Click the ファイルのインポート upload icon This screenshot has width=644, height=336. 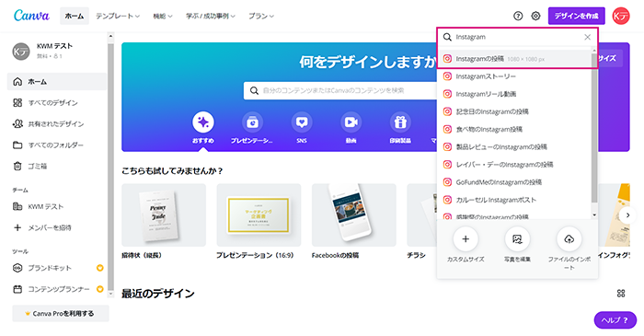(x=569, y=239)
